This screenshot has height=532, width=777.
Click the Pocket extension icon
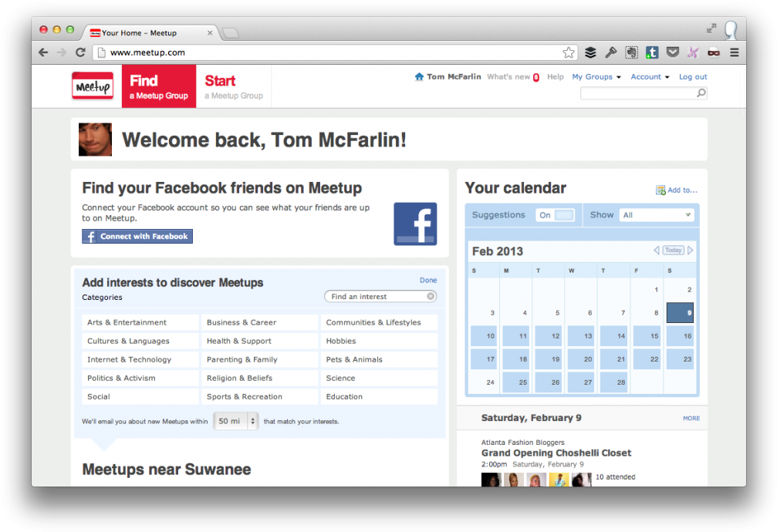coord(672,52)
